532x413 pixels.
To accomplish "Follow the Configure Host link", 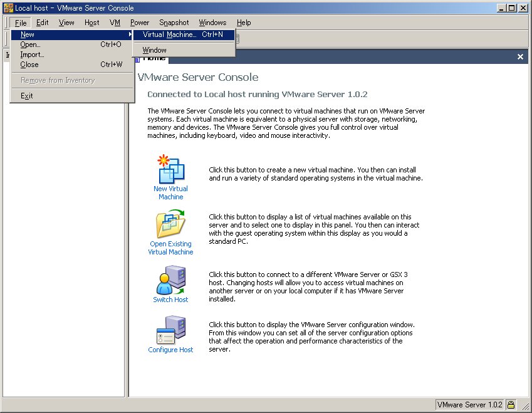I will tap(170, 350).
